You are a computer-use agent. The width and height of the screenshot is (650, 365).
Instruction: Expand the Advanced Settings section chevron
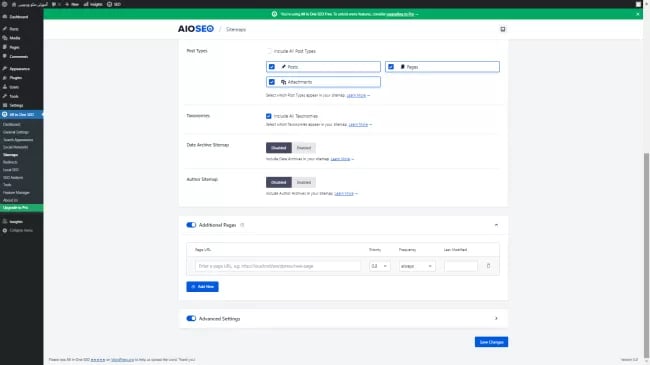pos(496,319)
